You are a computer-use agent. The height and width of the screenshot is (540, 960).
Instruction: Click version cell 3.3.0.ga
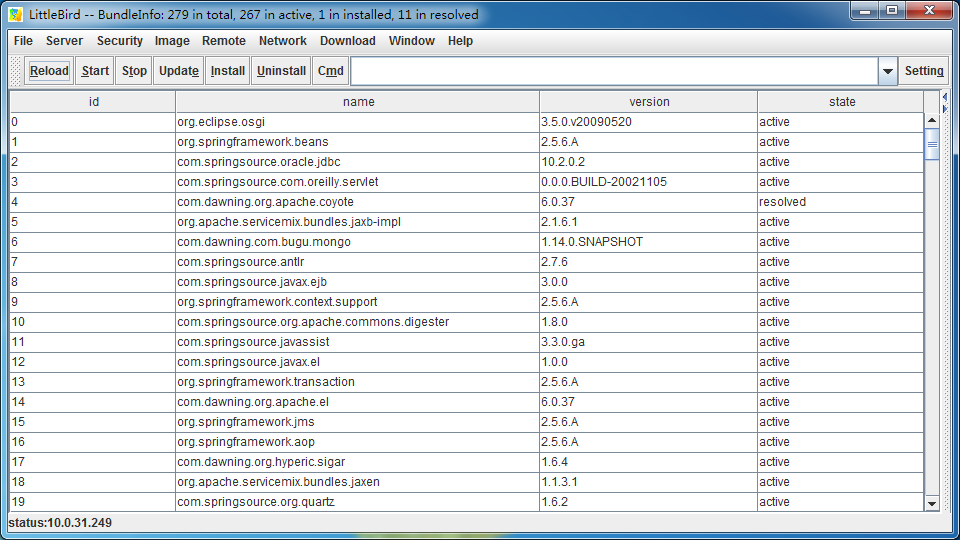tap(648, 342)
